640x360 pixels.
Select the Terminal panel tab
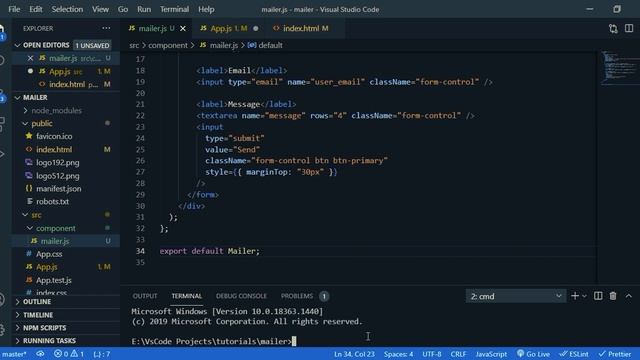coord(187,296)
